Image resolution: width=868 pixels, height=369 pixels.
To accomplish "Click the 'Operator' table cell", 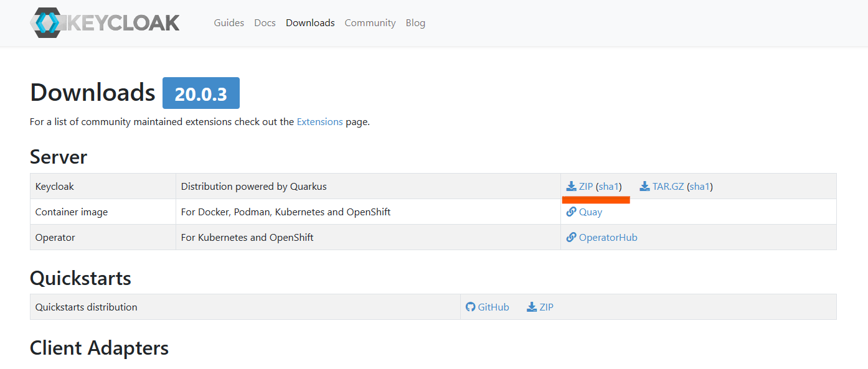I will 103,237.
